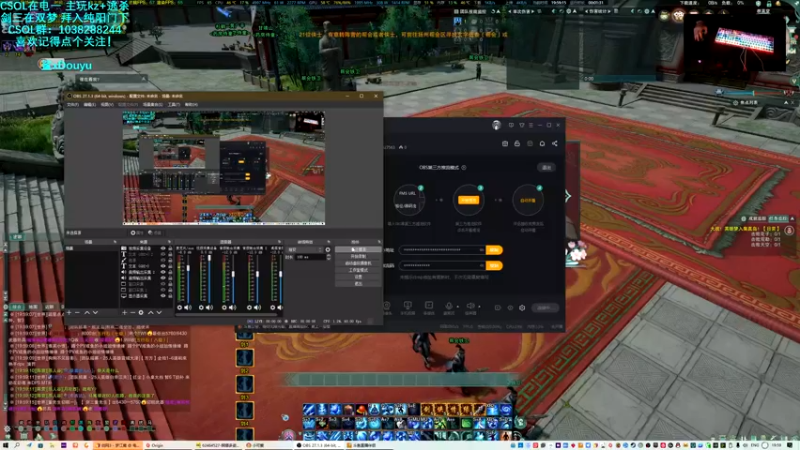
Task: Pop out the Scenes dock panel
Action: (114, 242)
